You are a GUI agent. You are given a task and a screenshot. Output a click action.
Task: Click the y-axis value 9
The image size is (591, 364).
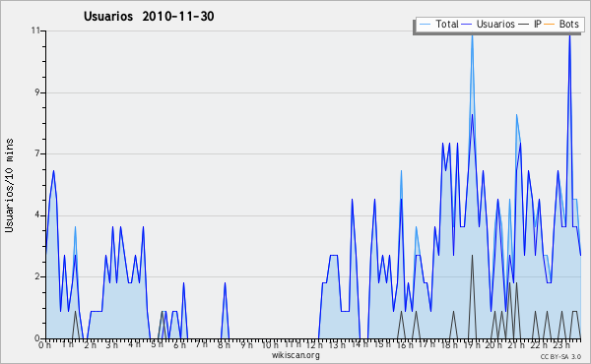click(x=37, y=92)
